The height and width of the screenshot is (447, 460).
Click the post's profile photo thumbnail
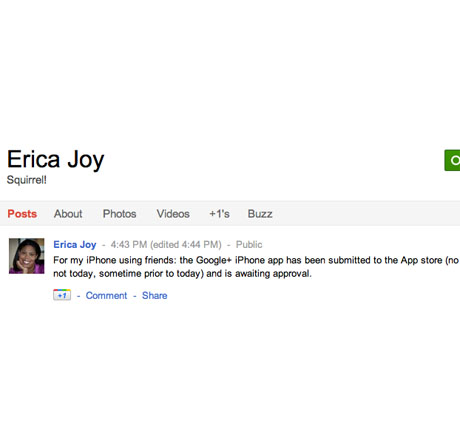click(27, 256)
